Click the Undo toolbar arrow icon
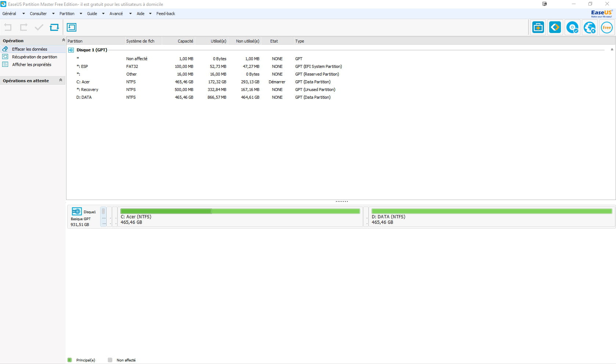Image resolution: width=616 pixels, height=364 pixels. [8, 27]
